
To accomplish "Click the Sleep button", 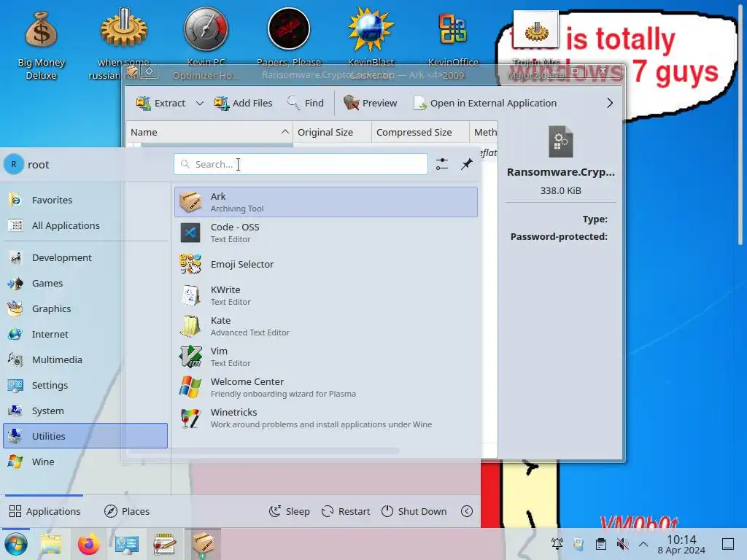I will pos(289,511).
